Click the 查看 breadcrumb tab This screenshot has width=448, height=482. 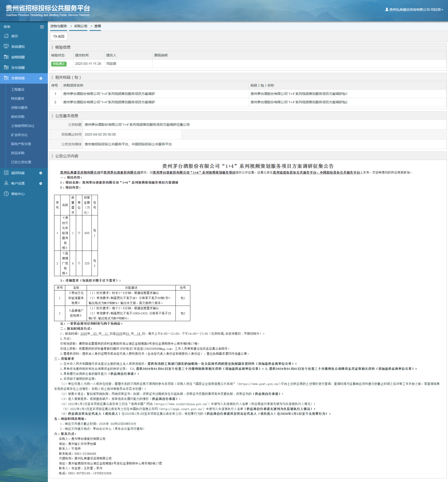(x=98, y=26)
